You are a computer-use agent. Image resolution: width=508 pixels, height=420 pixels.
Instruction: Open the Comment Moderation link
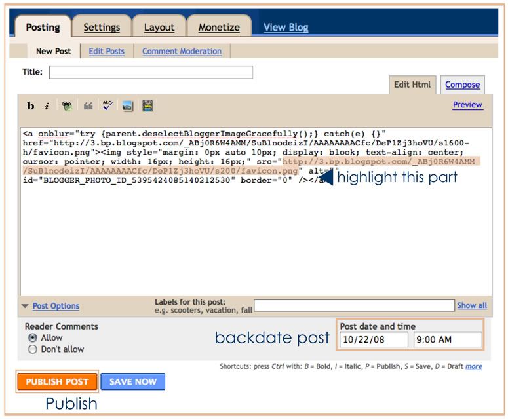click(x=182, y=51)
